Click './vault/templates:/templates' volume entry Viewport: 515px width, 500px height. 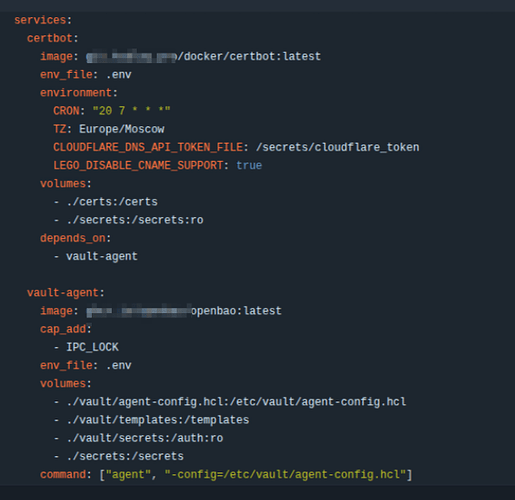click(x=157, y=420)
